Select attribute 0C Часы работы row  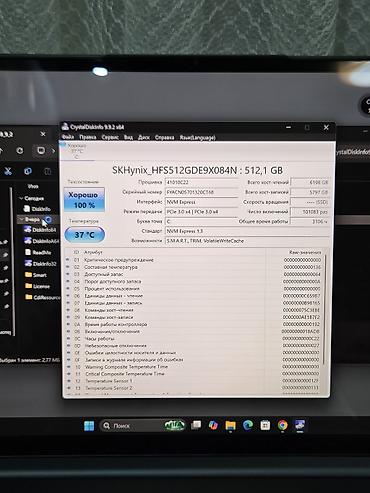point(193,339)
